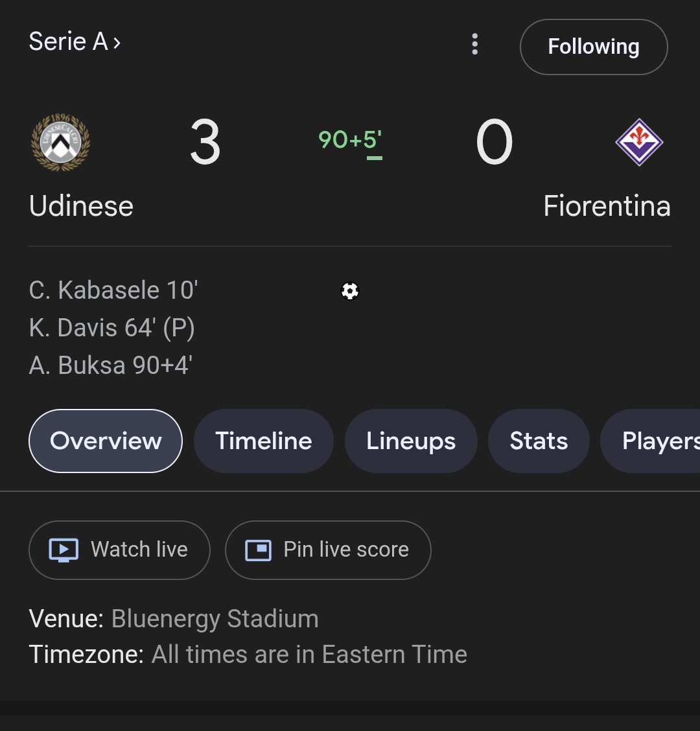This screenshot has height=731, width=700.
Task: Expand the Serie A league link
Action: (75, 42)
